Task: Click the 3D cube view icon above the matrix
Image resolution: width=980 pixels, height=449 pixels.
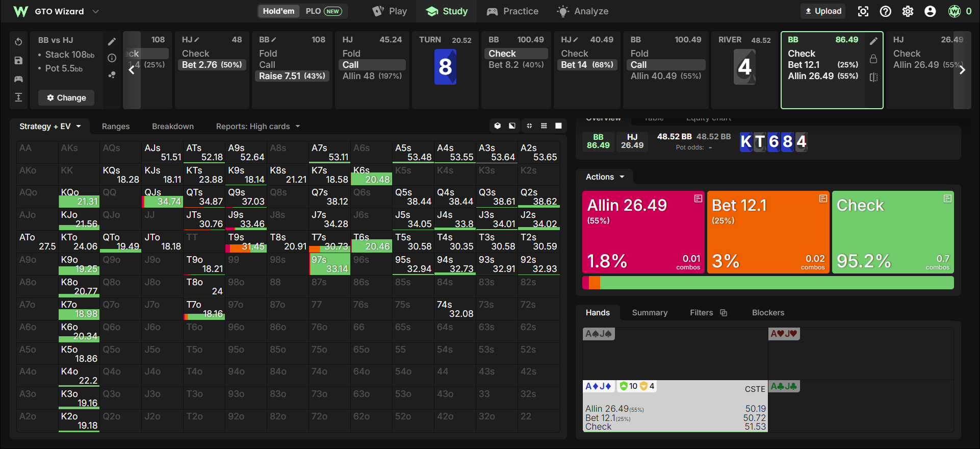Action: click(x=498, y=126)
